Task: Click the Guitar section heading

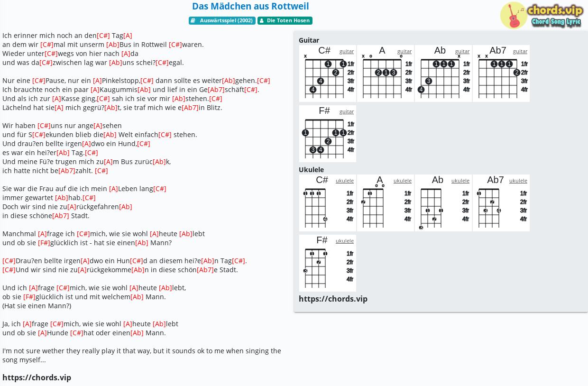Action: [309, 40]
